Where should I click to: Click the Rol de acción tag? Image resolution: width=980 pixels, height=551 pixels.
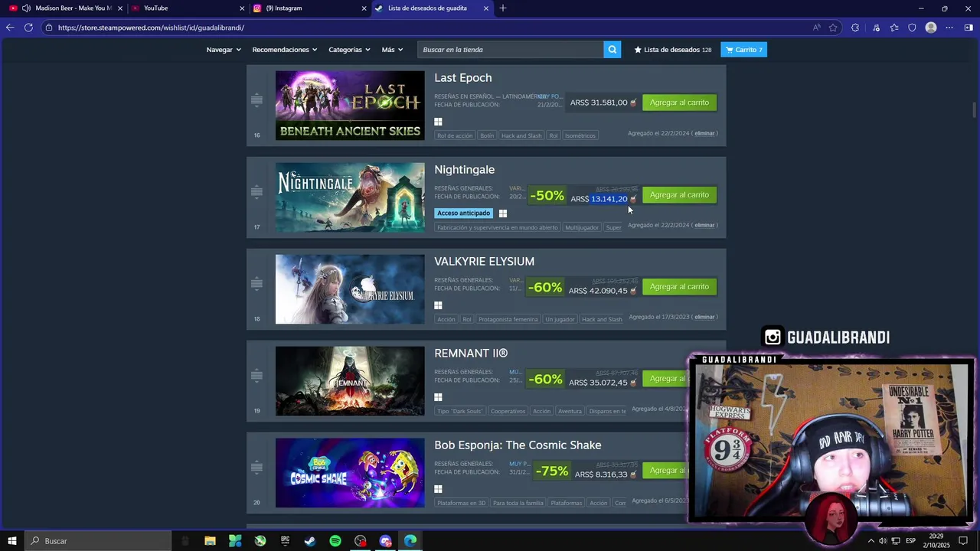[x=455, y=135]
